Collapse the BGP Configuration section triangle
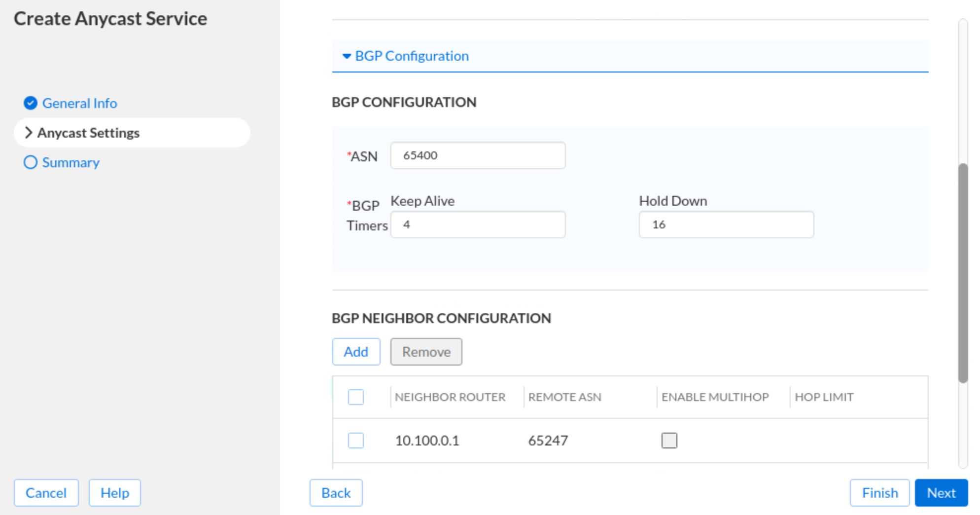The width and height of the screenshot is (980, 515). pos(347,56)
